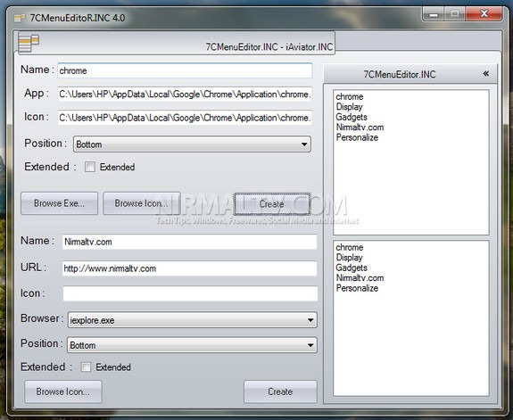Viewport: 513px width, 420px height.
Task: Open the URL Position dropdown set to Bottom
Action: [x=192, y=345]
